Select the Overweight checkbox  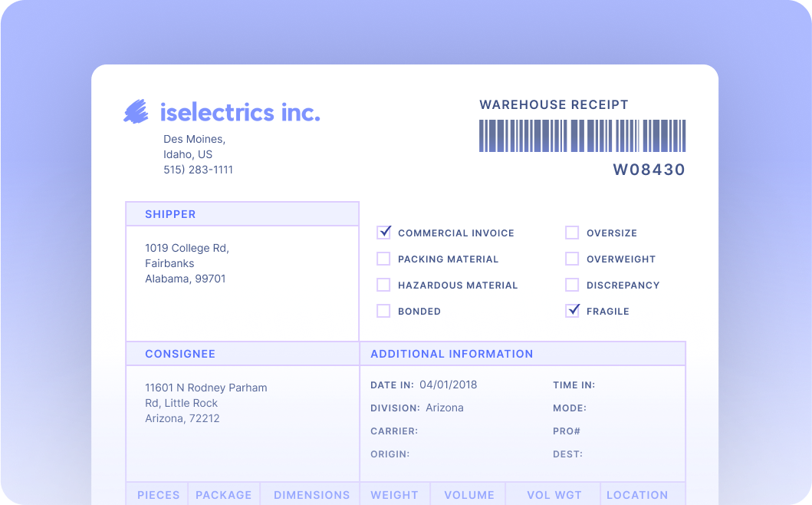pyautogui.click(x=572, y=259)
